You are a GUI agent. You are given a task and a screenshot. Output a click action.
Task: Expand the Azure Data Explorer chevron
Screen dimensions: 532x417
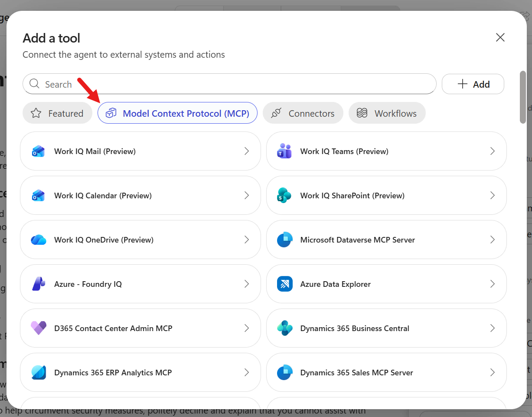(x=492, y=284)
